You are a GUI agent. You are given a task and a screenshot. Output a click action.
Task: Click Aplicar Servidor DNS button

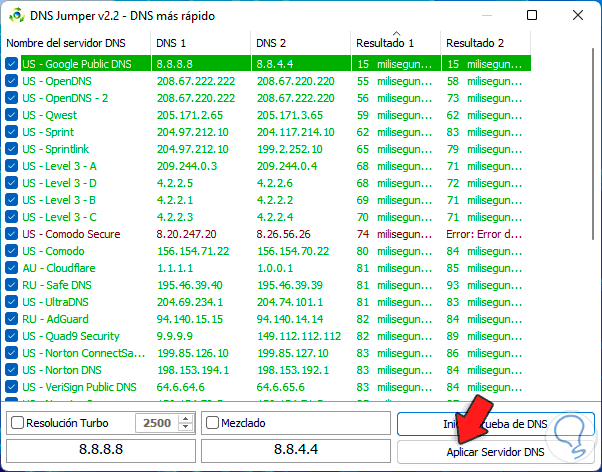click(496, 452)
